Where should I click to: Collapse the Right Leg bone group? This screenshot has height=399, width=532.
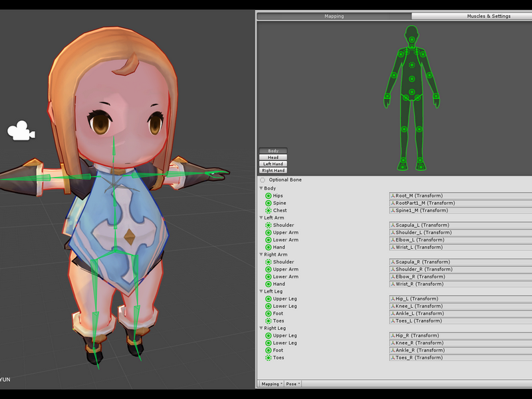tap(261, 328)
